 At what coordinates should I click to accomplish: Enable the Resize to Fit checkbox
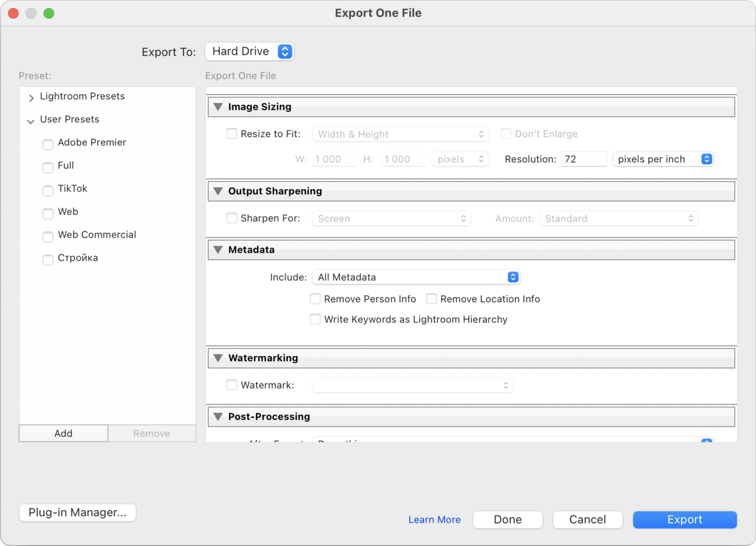point(232,134)
